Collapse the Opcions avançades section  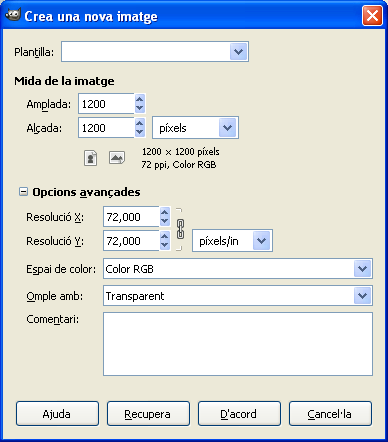[23, 192]
